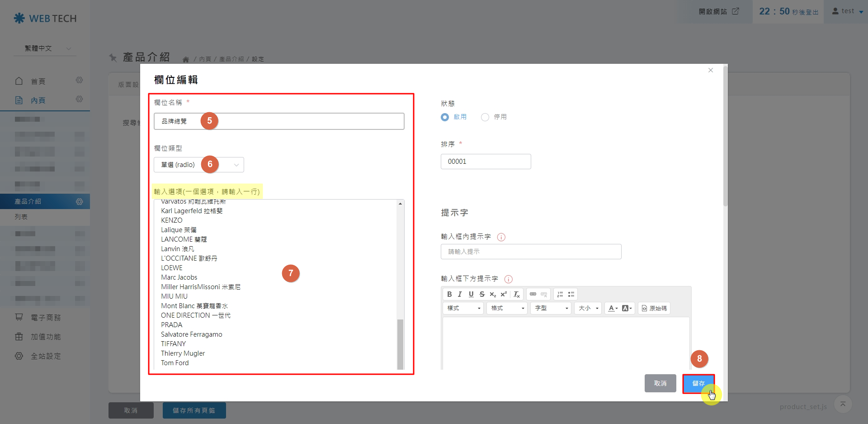Insert a numbered list
The width and height of the screenshot is (868, 424).
tap(560, 294)
